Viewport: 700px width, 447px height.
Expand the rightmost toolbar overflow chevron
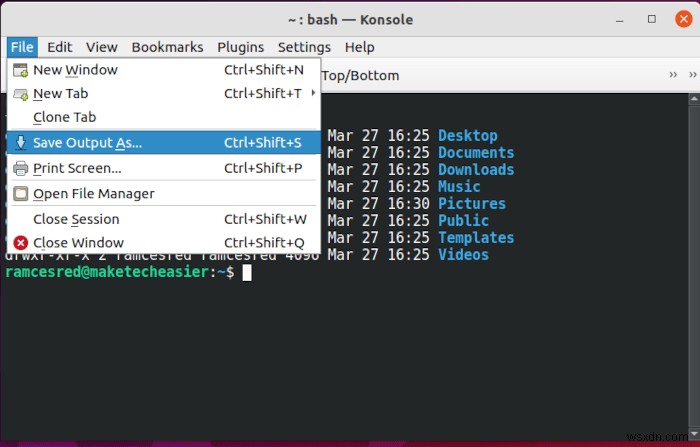click(693, 75)
